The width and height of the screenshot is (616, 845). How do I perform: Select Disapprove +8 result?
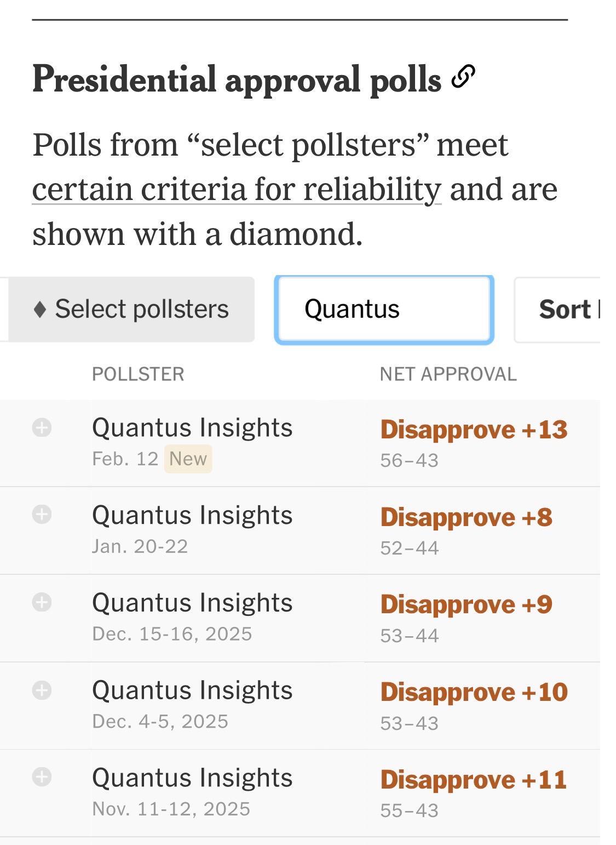[x=467, y=517]
